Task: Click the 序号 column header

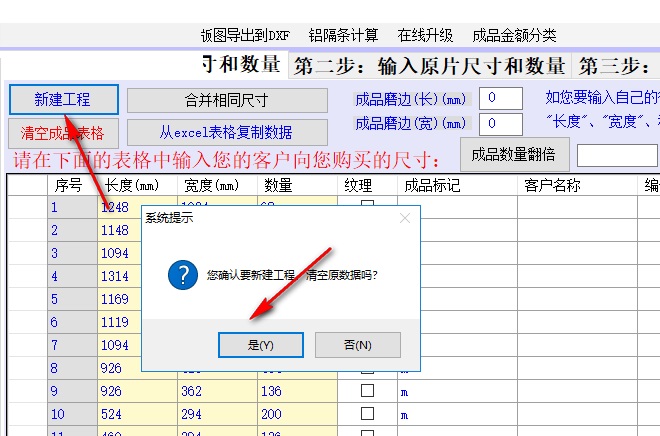Action: tap(72, 185)
